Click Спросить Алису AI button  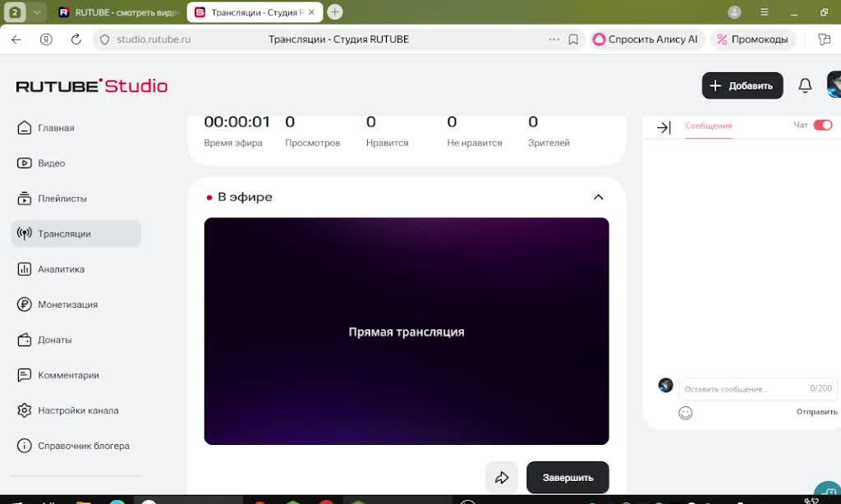[x=646, y=39]
